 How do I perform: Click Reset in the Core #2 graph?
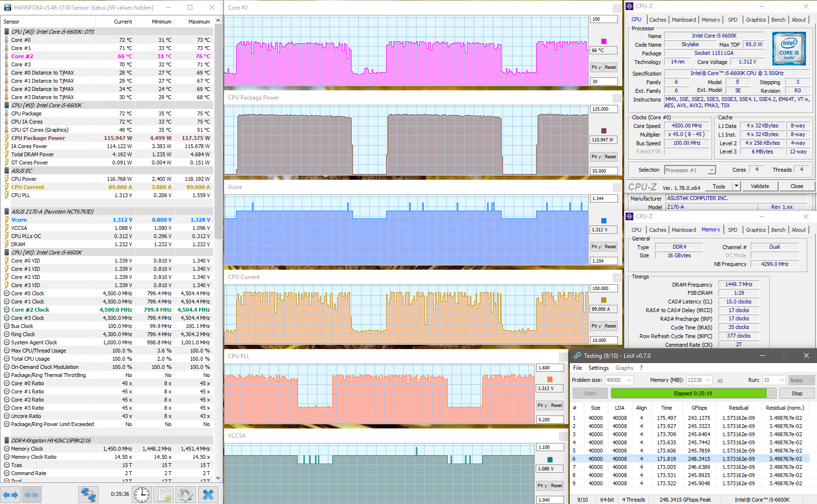(611, 67)
